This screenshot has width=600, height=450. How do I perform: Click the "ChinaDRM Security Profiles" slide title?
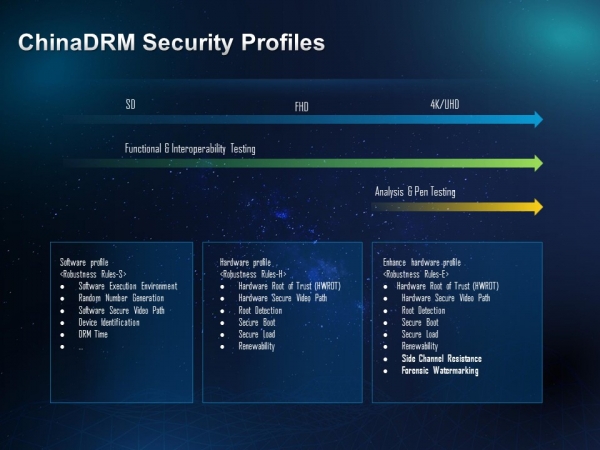pyautogui.click(x=171, y=42)
